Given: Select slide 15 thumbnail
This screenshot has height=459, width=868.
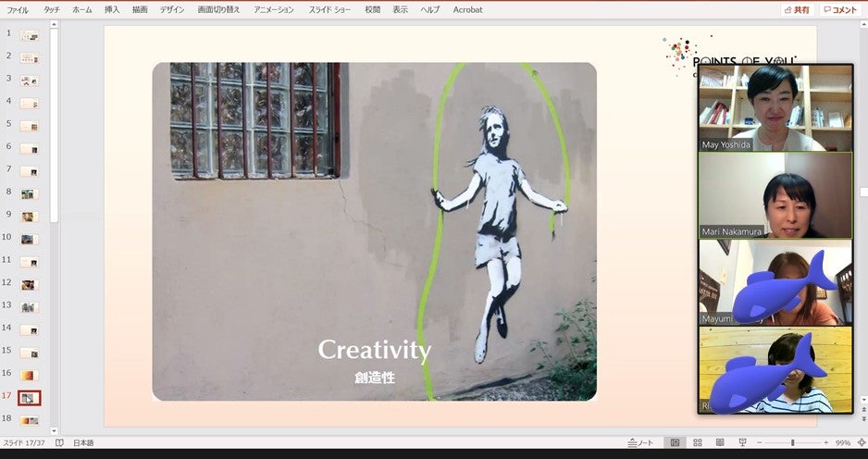Looking at the screenshot, I should [30, 353].
